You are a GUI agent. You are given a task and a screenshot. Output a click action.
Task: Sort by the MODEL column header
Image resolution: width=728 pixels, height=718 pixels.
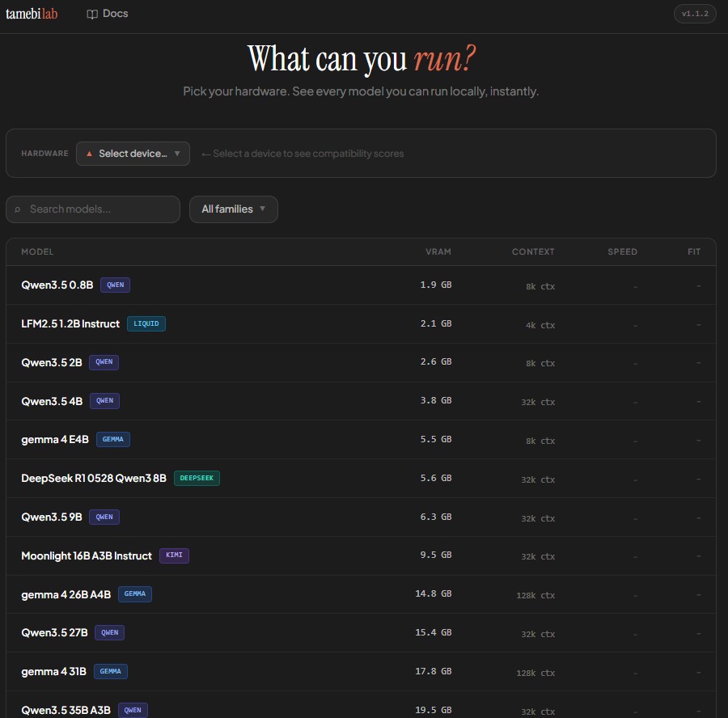click(x=37, y=251)
